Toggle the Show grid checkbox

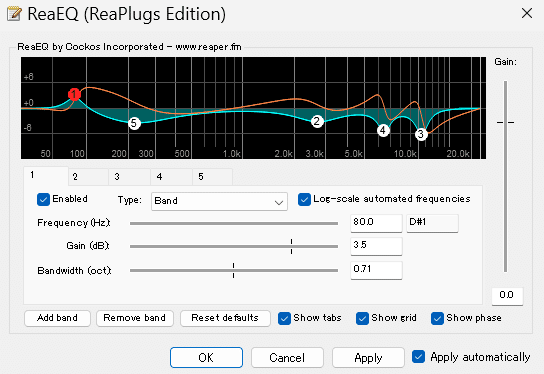point(362,318)
